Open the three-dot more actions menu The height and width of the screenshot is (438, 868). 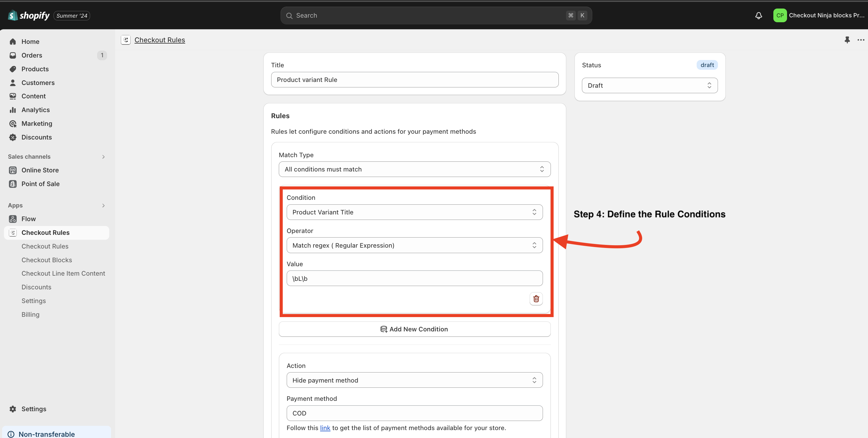click(861, 40)
